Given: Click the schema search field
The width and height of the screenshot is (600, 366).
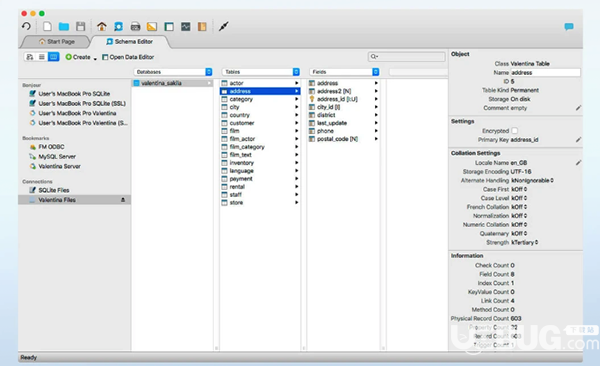Looking at the screenshot, I should point(406,57).
